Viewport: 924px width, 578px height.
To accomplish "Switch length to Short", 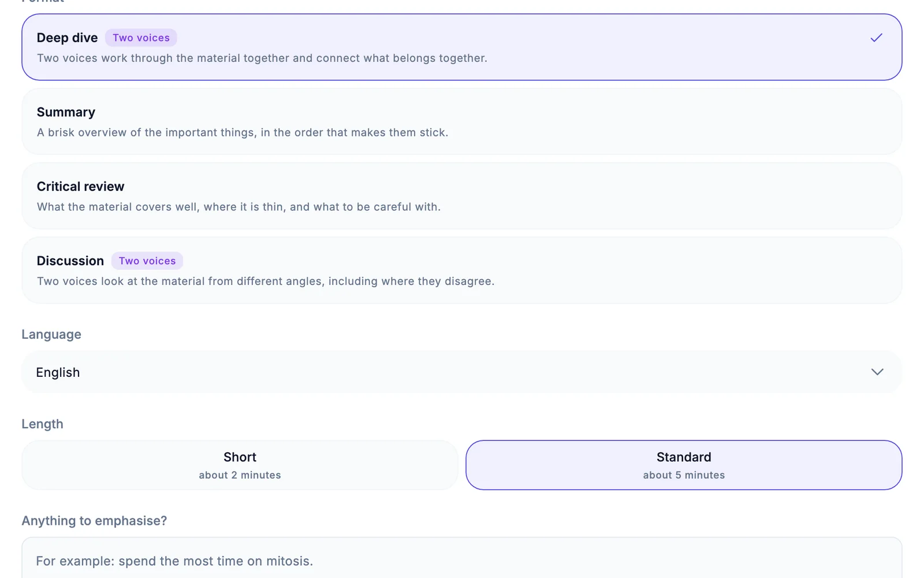I will click(240, 465).
